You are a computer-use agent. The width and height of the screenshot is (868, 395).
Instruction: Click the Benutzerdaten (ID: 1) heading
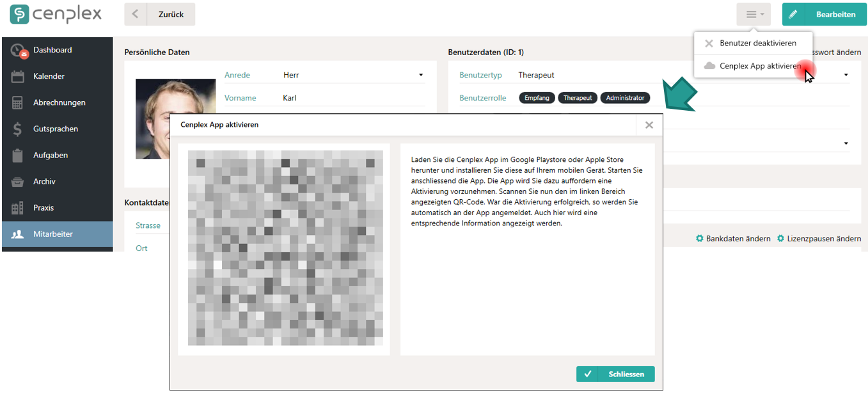(x=486, y=52)
